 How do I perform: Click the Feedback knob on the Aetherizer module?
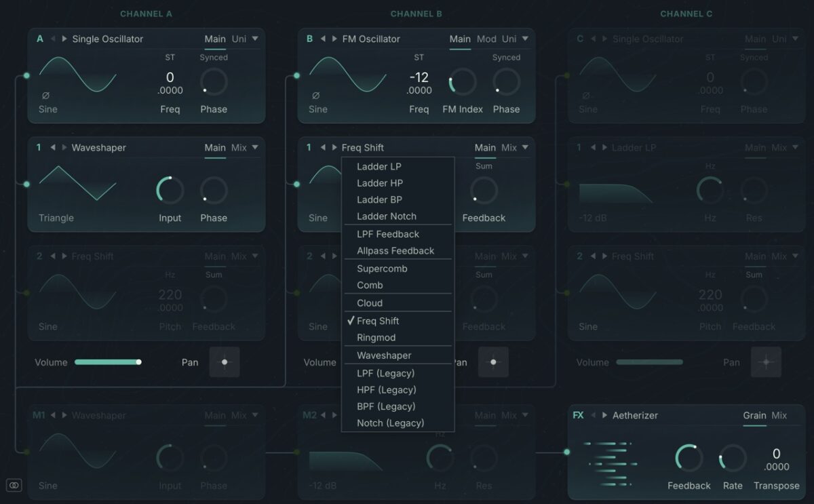(689, 458)
